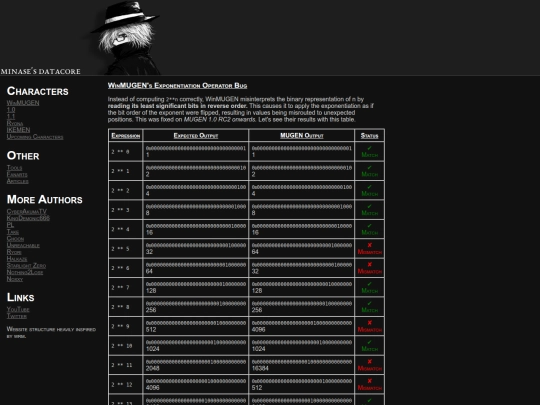Click the page heading WinMUGEN's Exponentiation Operator Bug
Viewport: 540px width, 405px height.
177,85
